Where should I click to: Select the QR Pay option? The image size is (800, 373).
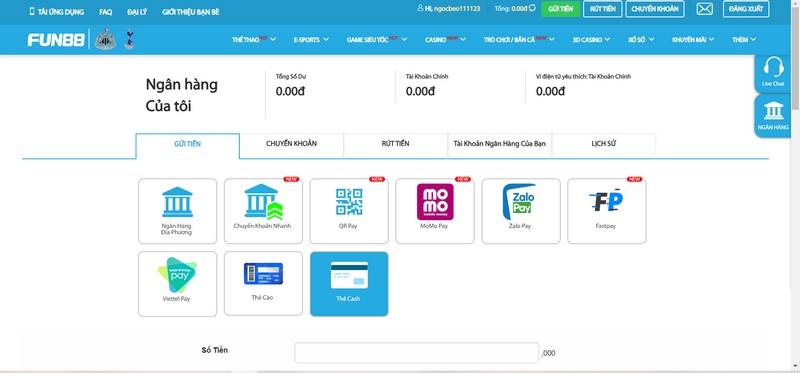349,211
